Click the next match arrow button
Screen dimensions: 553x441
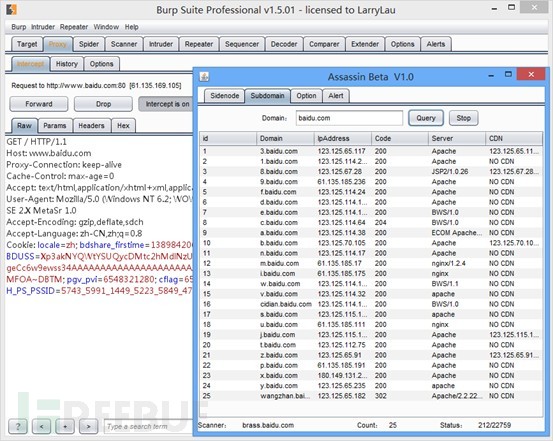[x=89, y=427]
